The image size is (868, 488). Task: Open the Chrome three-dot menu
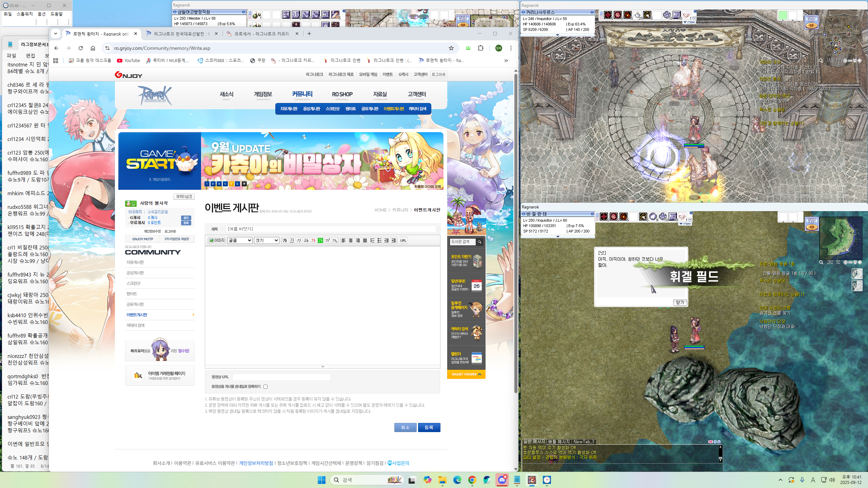tap(511, 48)
